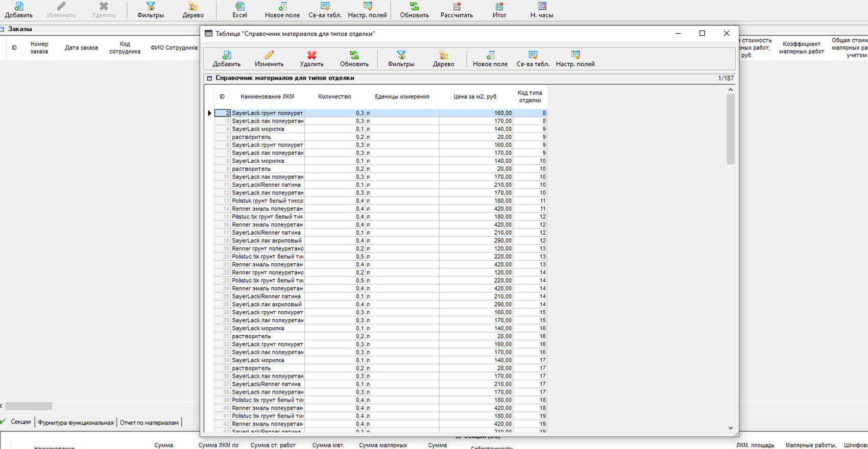
Task: Click the Код сотрудника header in Заказы
Action: point(125,48)
